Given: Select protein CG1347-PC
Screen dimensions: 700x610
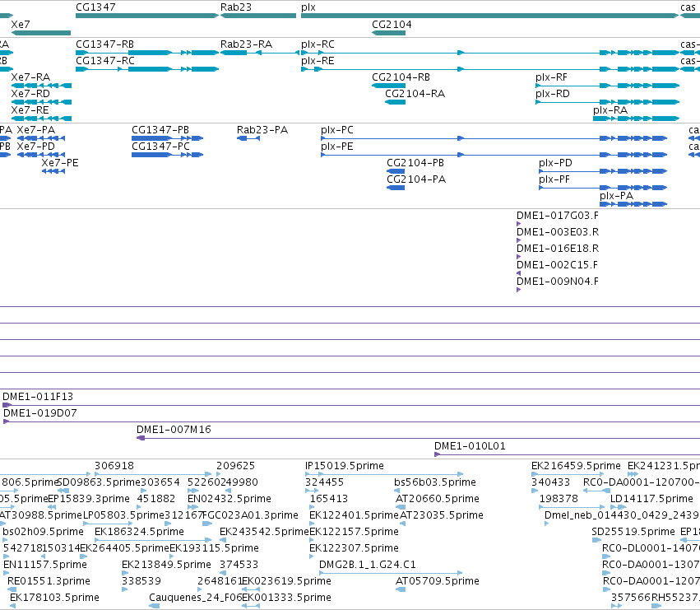Looking at the screenshot, I should pos(168,155).
